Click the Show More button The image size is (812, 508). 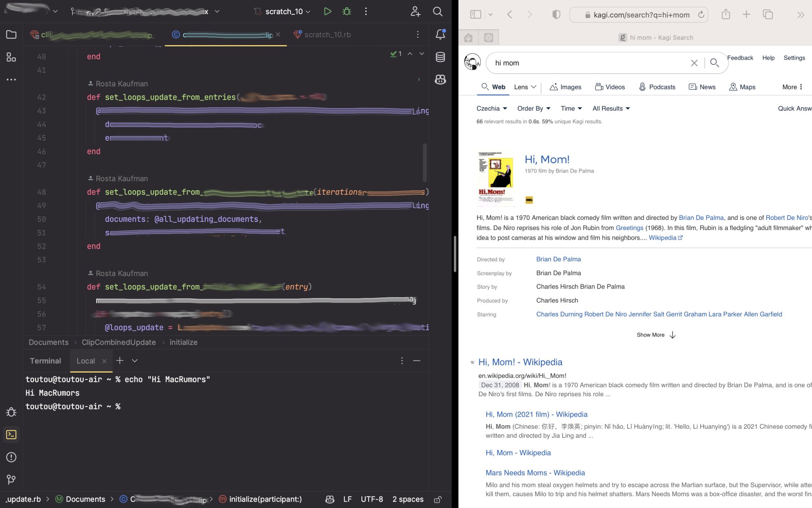click(655, 335)
